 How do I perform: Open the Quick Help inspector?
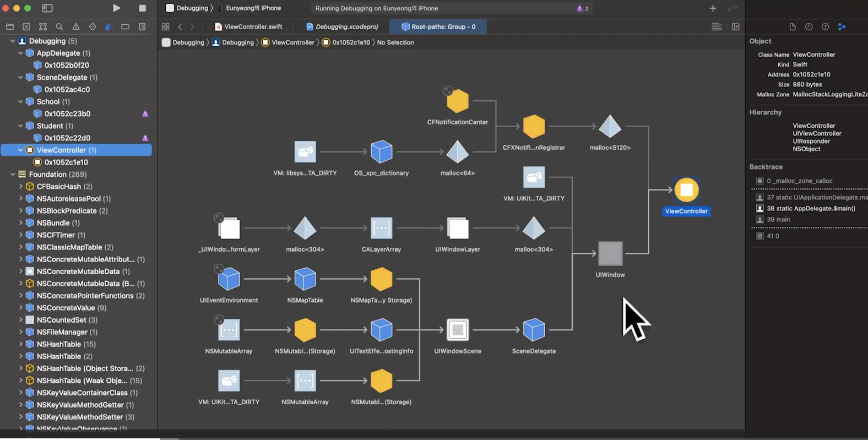click(x=825, y=26)
